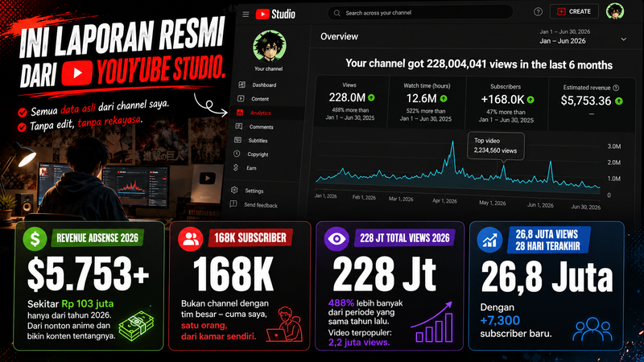Click the '26,8 JUTA VIEWS 28 HARI TERAKHIR' label

pyautogui.click(x=547, y=240)
